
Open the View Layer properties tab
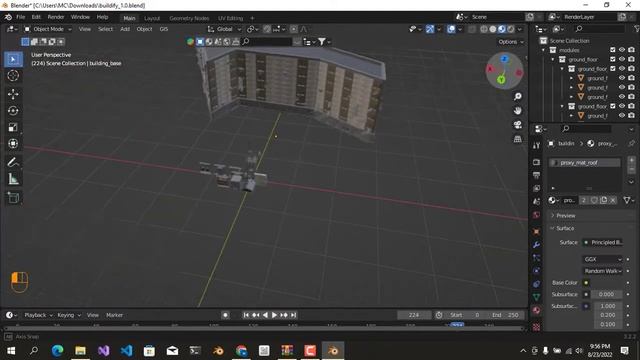pos(536,189)
